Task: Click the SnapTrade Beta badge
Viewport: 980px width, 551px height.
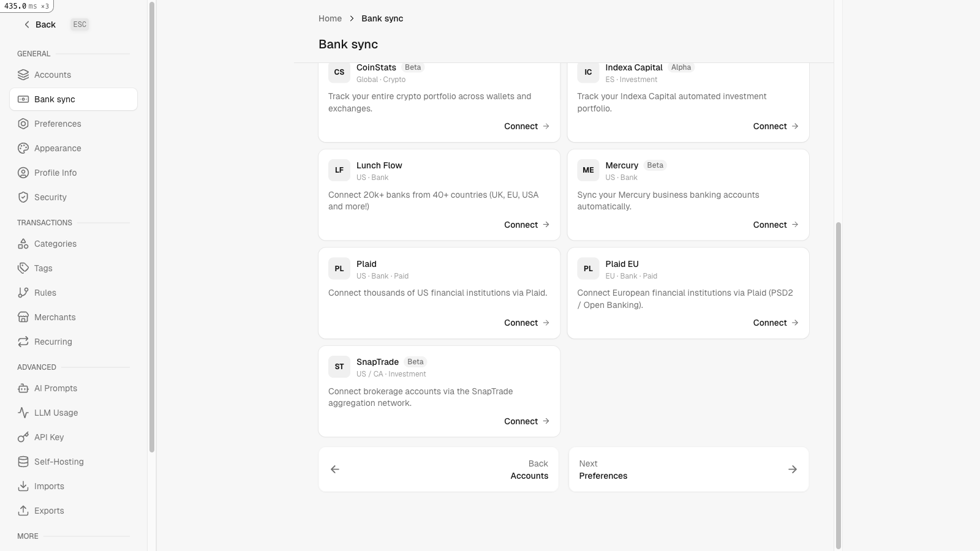Action: (x=415, y=362)
